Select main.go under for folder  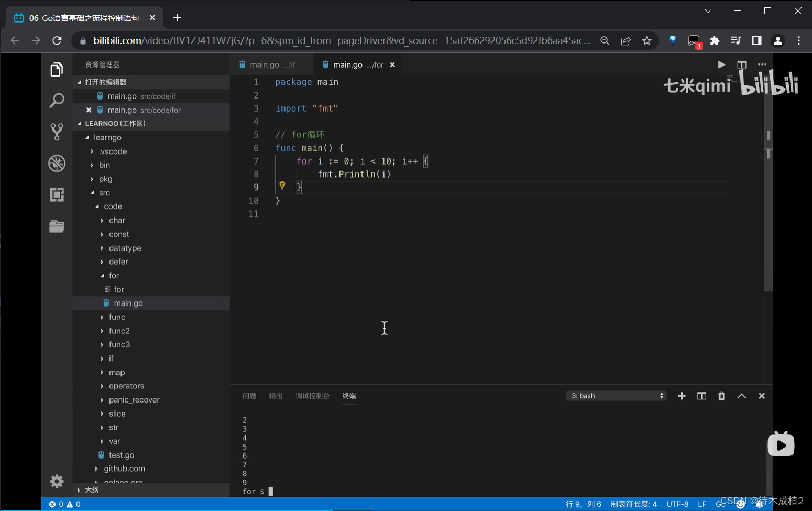tap(151, 303)
